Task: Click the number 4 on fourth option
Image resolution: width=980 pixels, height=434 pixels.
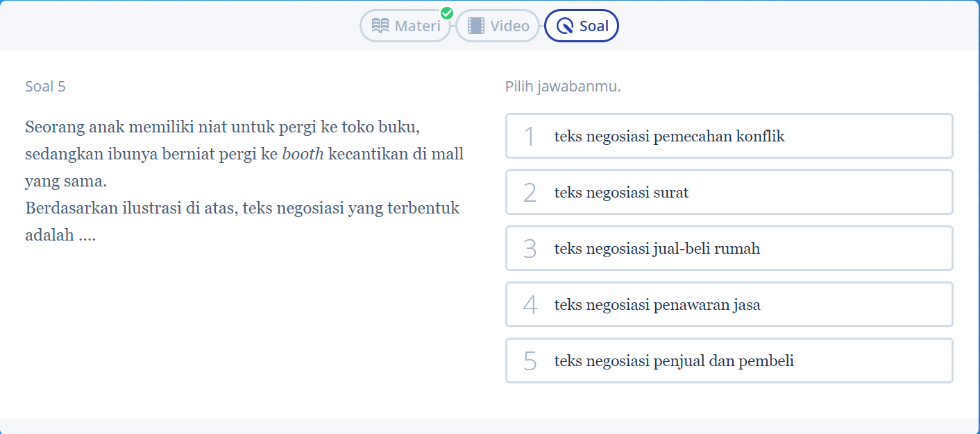Action: tap(530, 305)
